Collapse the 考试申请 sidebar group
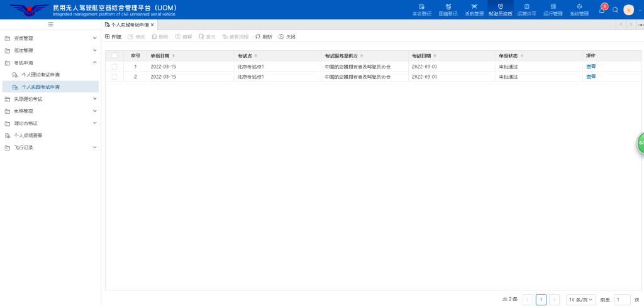 [50, 62]
